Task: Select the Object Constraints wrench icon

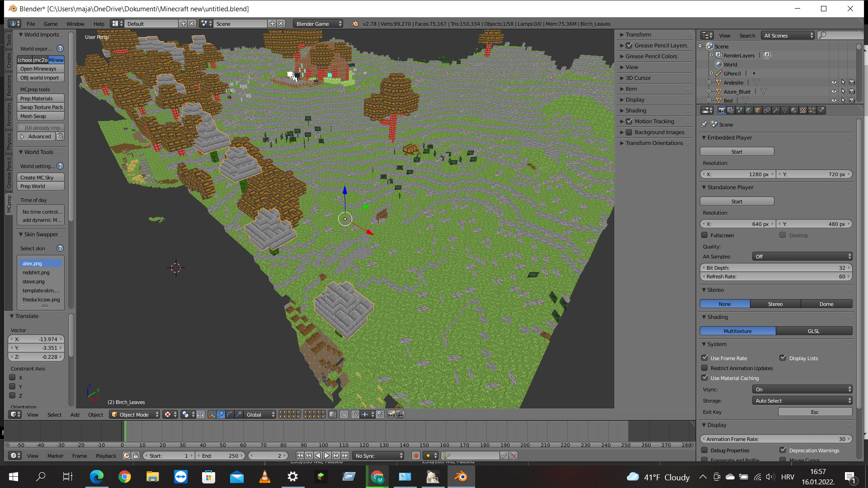Action: pos(776,110)
